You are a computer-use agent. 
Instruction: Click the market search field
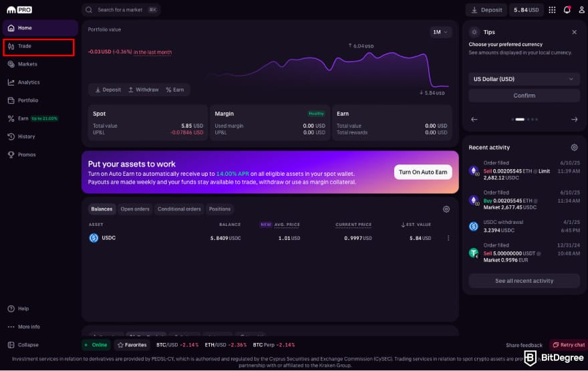[x=121, y=10]
